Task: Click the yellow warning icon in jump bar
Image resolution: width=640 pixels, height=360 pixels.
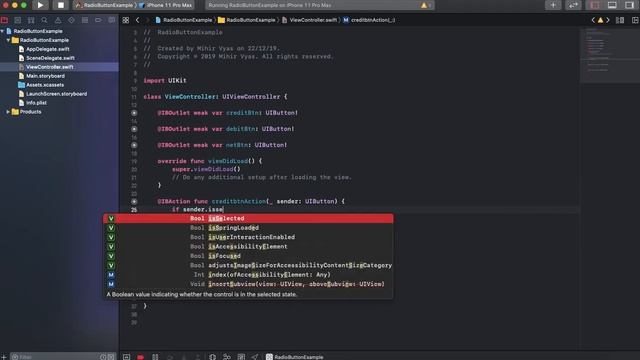Action: point(600,20)
